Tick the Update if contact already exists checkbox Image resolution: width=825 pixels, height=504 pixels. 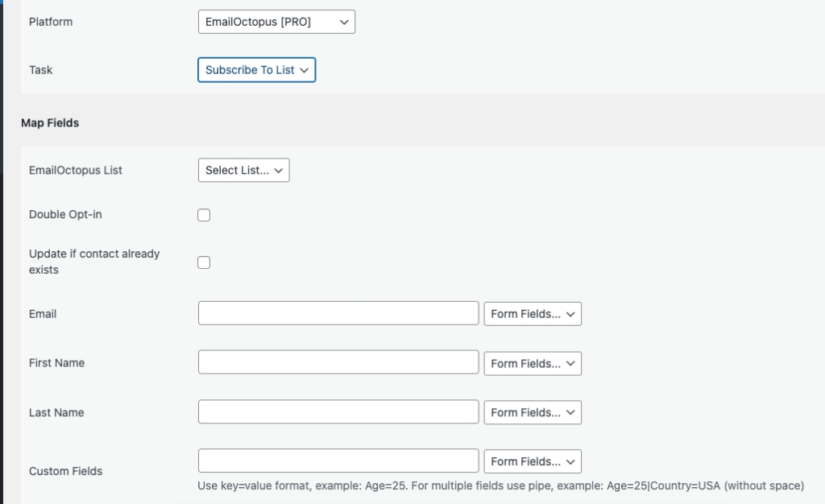(204, 262)
